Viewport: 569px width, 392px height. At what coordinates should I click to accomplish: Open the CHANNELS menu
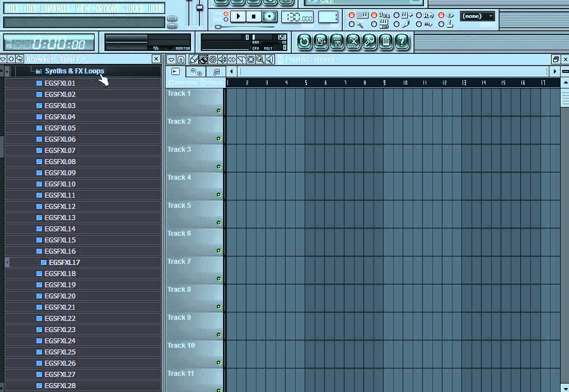[56, 8]
